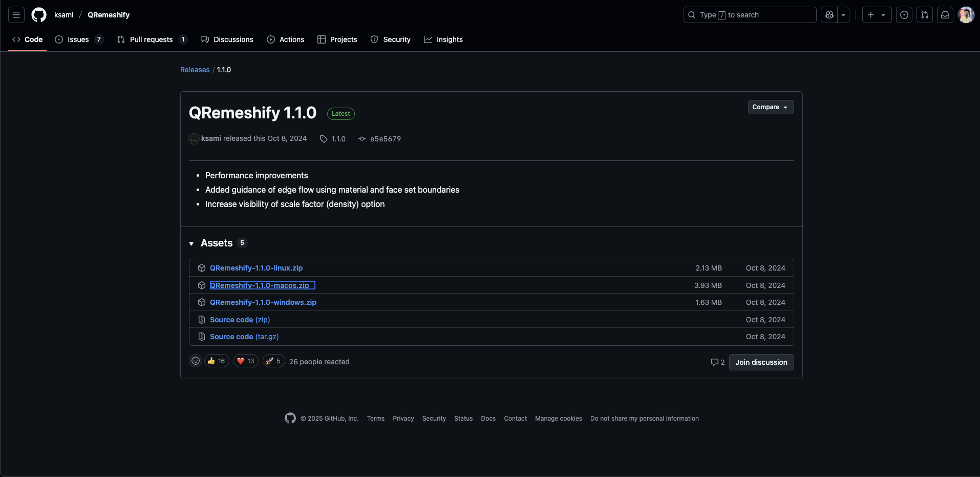Viewport: 980px width, 477px height.
Task: Toggle heart reaction with 13
Action: (x=246, y=361)
